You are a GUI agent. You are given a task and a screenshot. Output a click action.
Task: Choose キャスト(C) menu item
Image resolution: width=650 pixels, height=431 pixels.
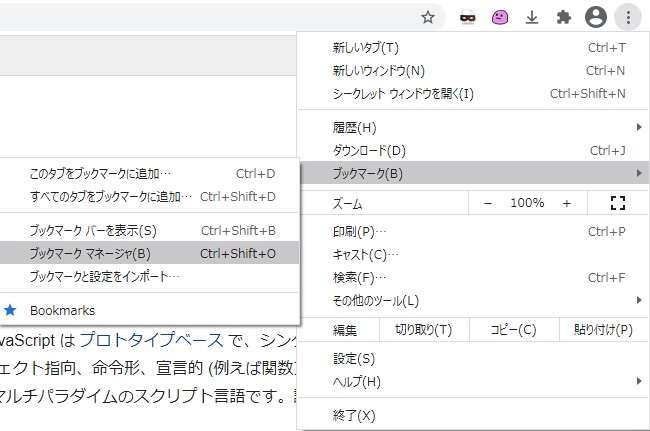click(473, 254)
